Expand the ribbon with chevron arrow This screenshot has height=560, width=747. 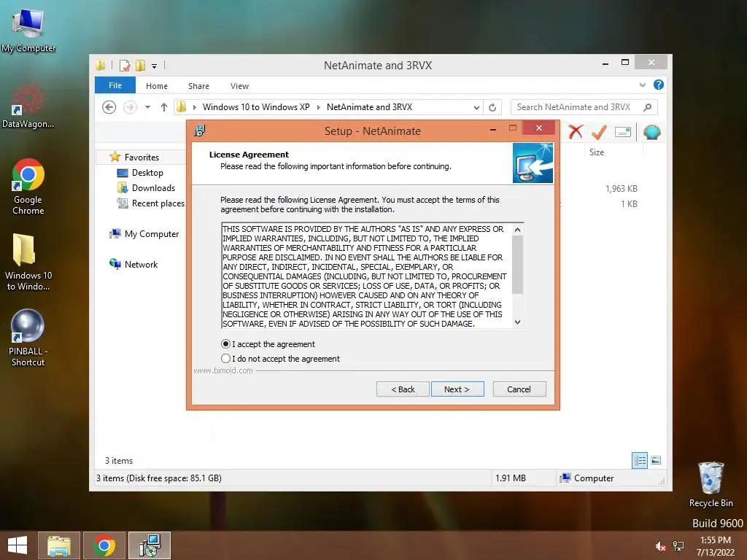coord(643,85)
